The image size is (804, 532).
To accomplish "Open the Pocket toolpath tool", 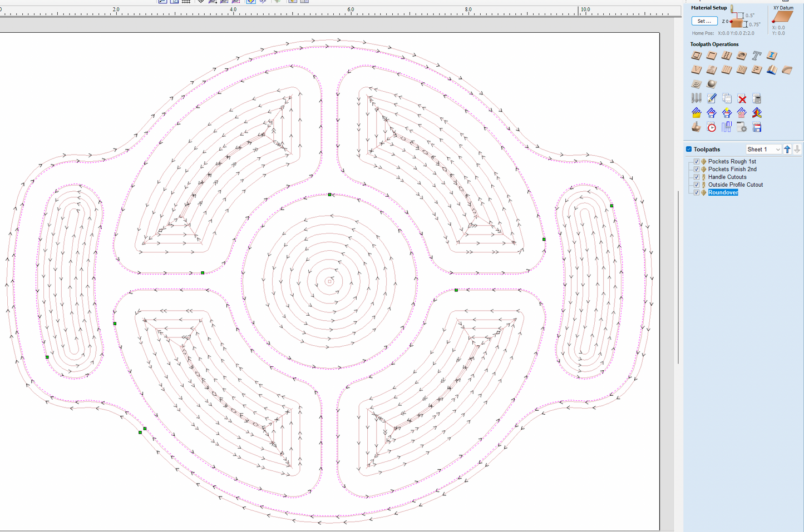I will point(711,56).
